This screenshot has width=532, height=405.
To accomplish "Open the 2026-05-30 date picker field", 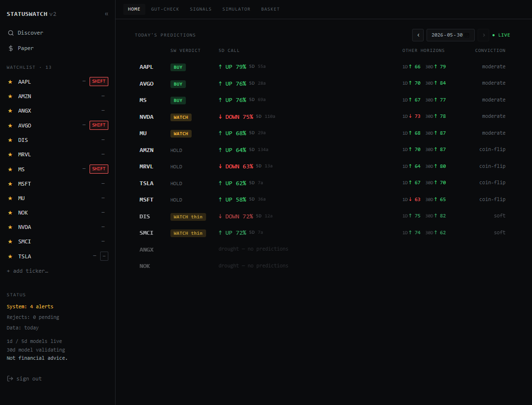I will click(x=450, y=35).
